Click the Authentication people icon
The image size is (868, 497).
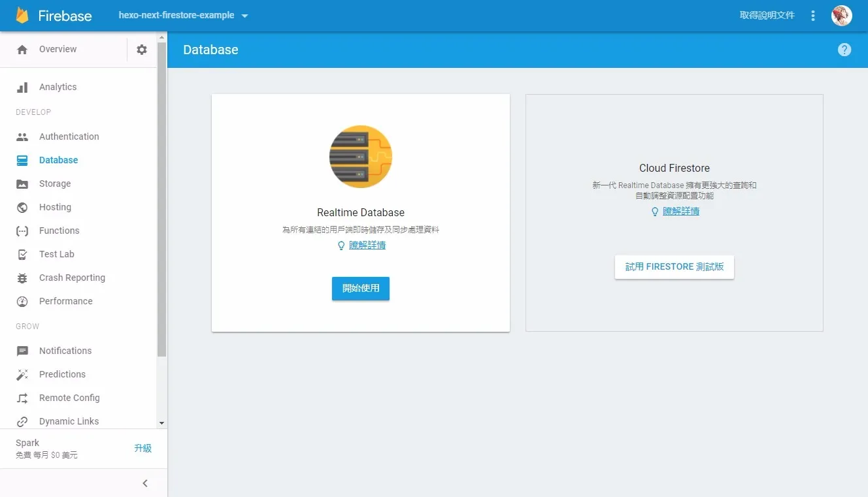tap(22, 136)
